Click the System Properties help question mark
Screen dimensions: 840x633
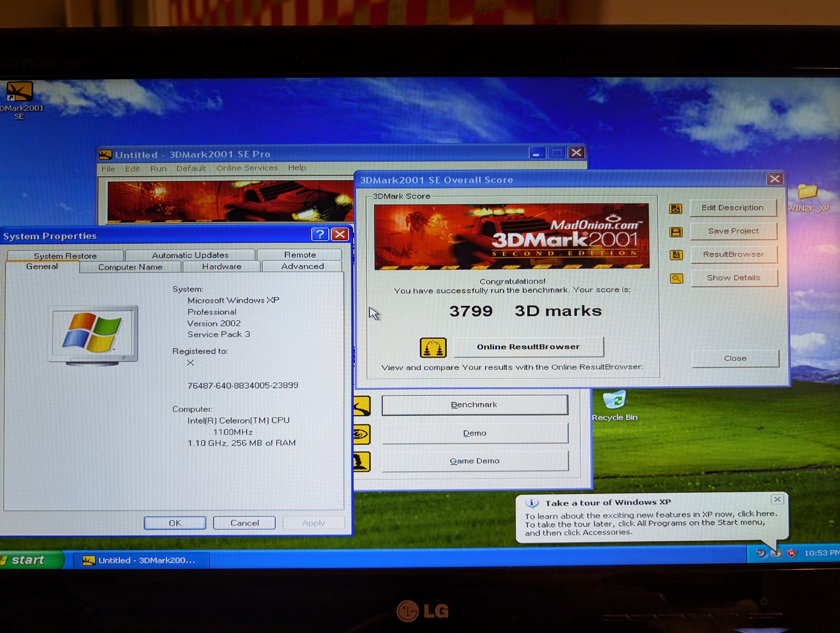coord(320,234)
